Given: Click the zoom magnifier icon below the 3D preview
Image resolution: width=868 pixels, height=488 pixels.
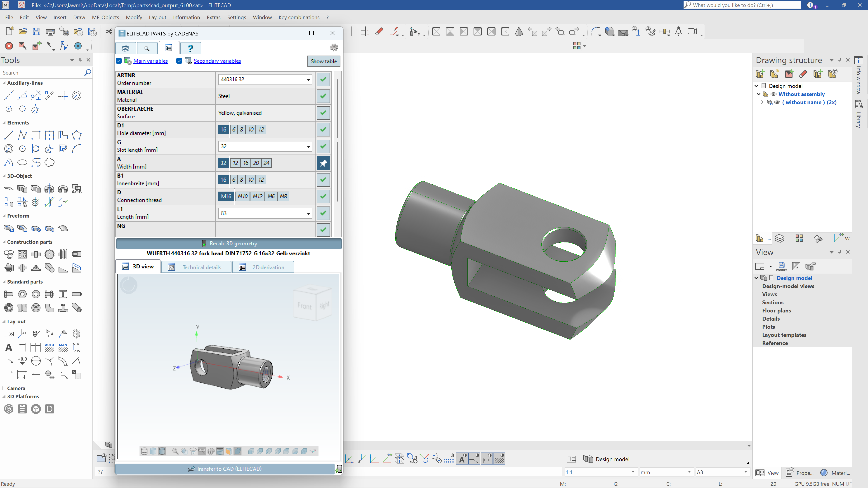Looking at the screenshot, I should point(175,451).
